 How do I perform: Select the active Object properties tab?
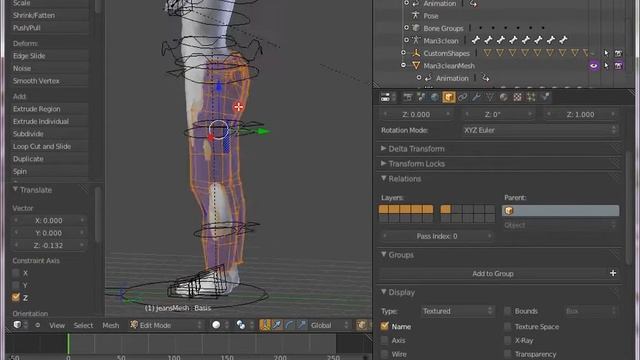click(449, 97)
